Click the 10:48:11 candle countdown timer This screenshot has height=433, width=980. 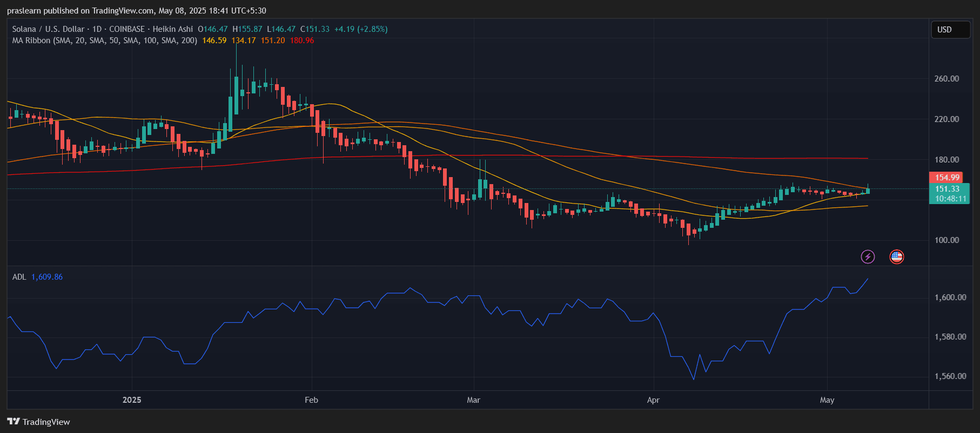coord(950,199)
